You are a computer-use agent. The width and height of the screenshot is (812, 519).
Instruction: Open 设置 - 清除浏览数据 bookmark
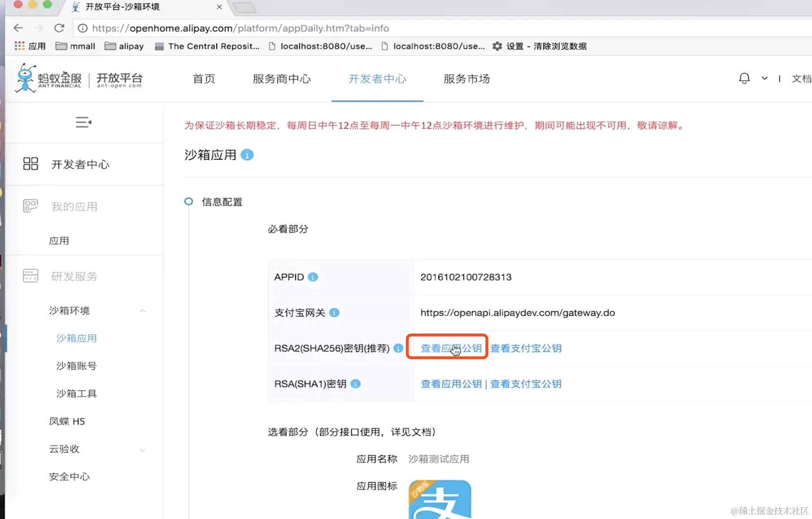pyautogui.click(x=540, y=46)
